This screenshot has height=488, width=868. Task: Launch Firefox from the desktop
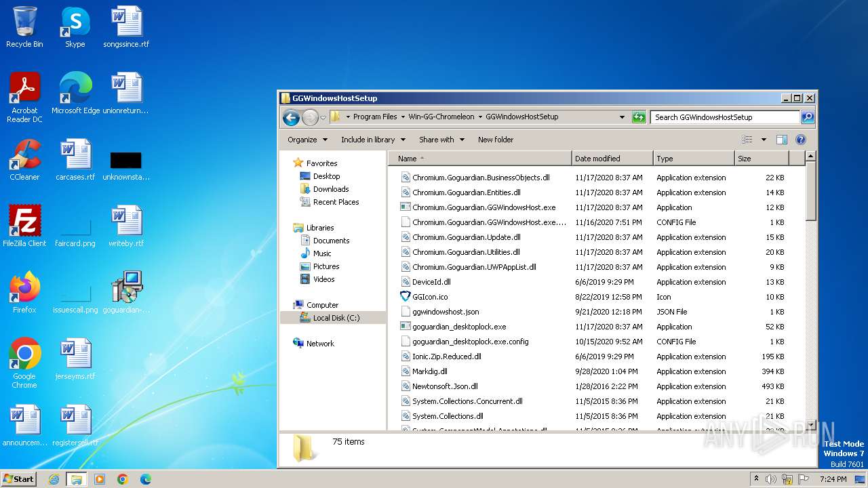point(24,293)
